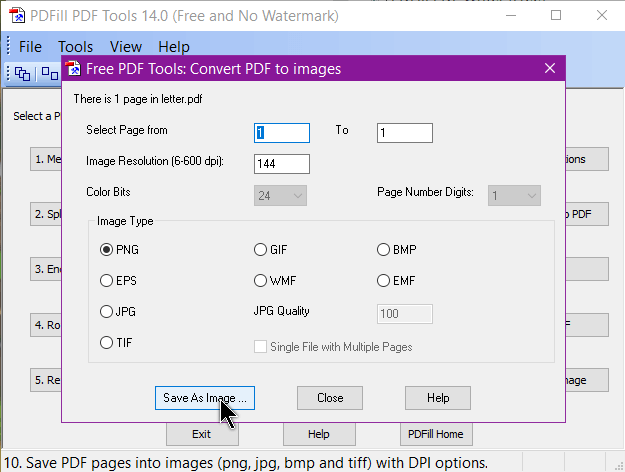Maximize the PDFill PDF Tools window

pos(556,16)
